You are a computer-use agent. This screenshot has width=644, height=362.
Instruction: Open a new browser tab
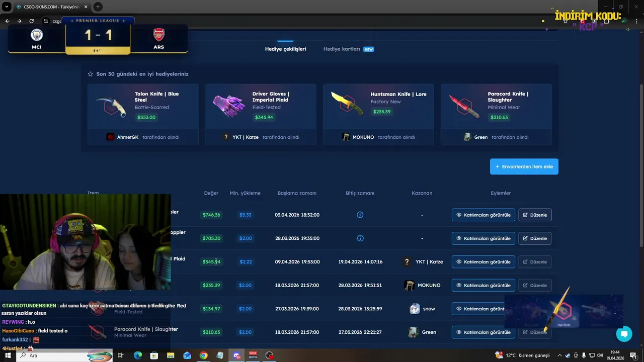pos(98,7)
